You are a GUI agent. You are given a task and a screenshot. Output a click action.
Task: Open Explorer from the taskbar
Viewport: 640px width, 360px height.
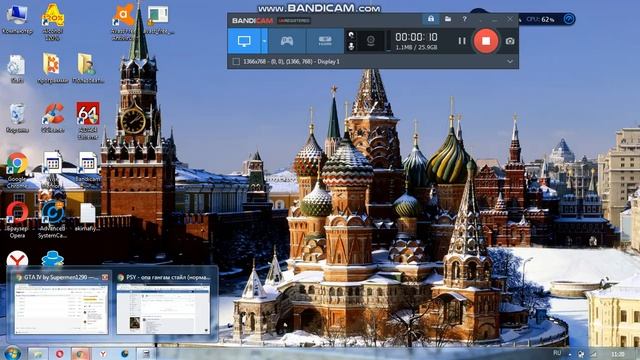coord(38,353)
